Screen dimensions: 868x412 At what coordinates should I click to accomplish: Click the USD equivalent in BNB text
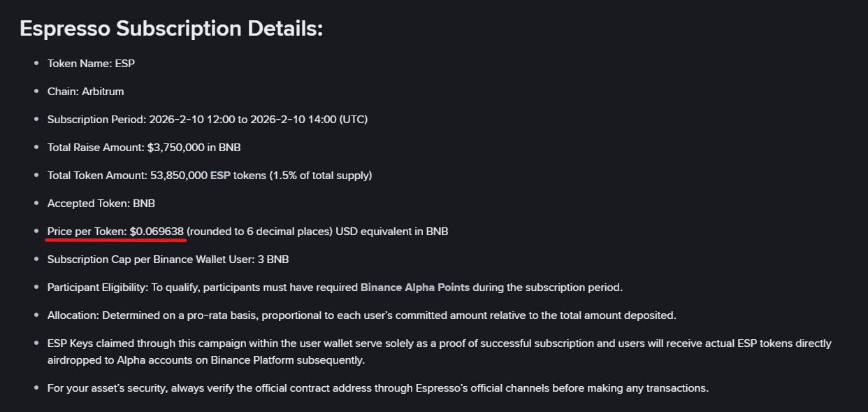pyautogui.click(x=391, y=232)
